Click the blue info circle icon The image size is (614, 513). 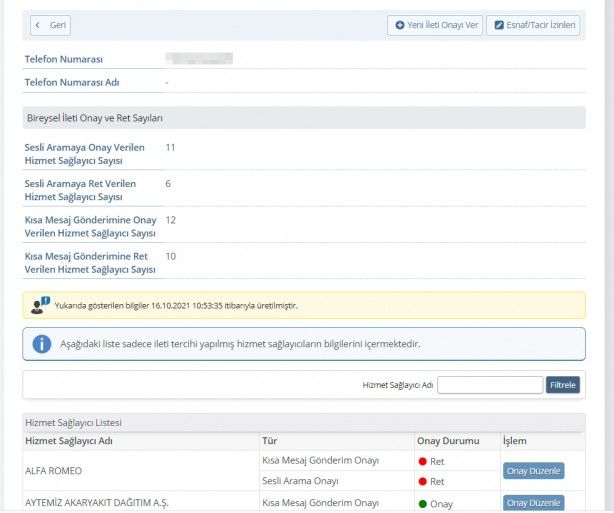pyautogui.click(x=42, y=344)
